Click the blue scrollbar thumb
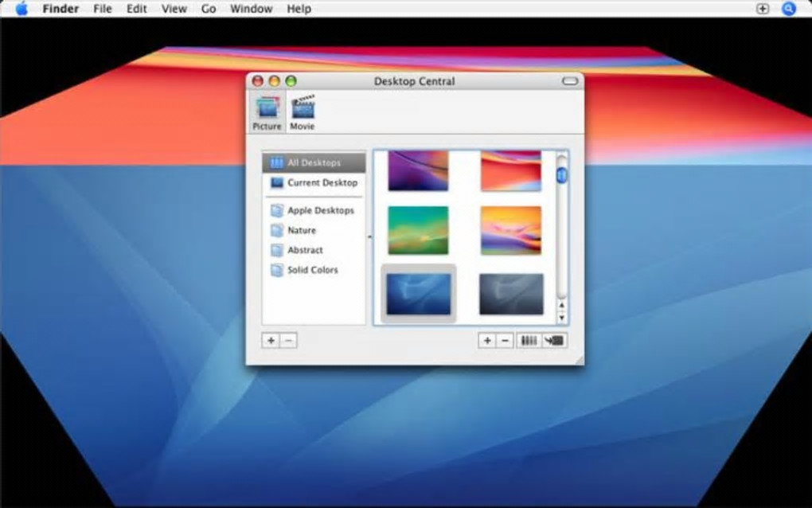The image size is (812, 508). pos(562,175)
